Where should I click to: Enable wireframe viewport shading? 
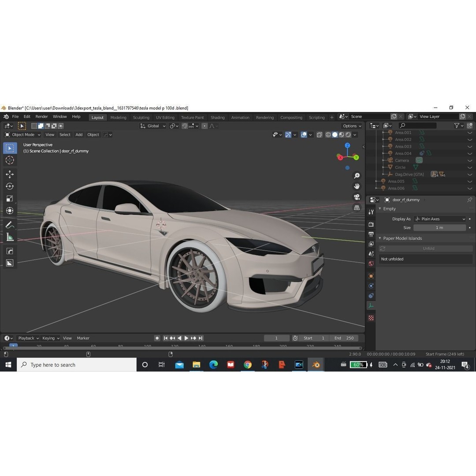[x=328, y=134]
